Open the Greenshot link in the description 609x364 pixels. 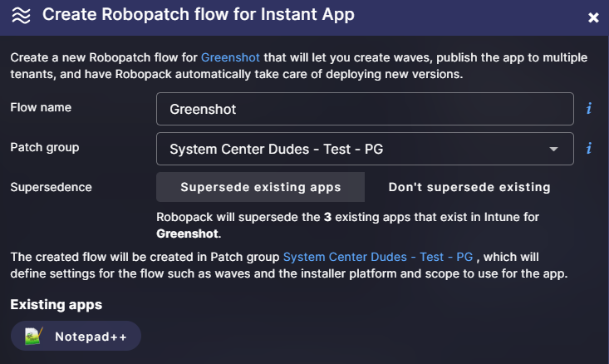[x=230, y=57]
